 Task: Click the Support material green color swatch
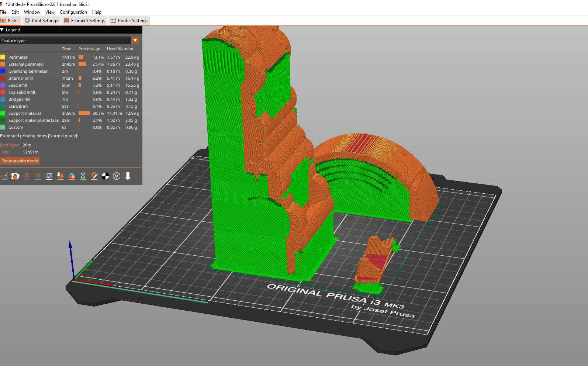tap(3, 113)
